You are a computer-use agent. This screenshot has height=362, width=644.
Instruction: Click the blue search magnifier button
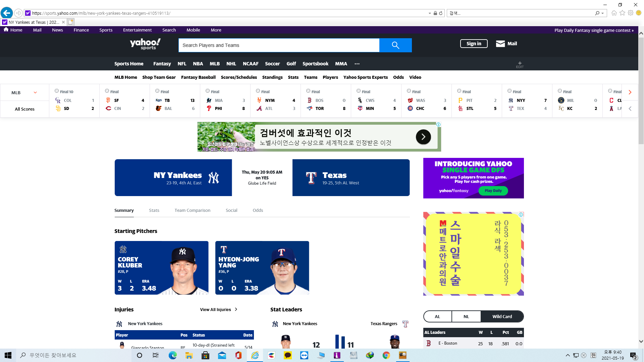pyautogui.click(x=395, y=45)
